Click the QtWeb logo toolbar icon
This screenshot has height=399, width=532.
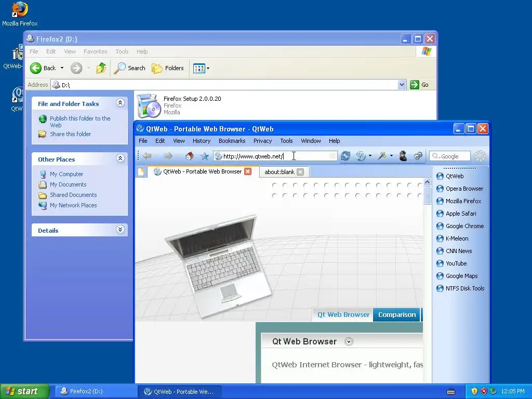pos(361,156)
